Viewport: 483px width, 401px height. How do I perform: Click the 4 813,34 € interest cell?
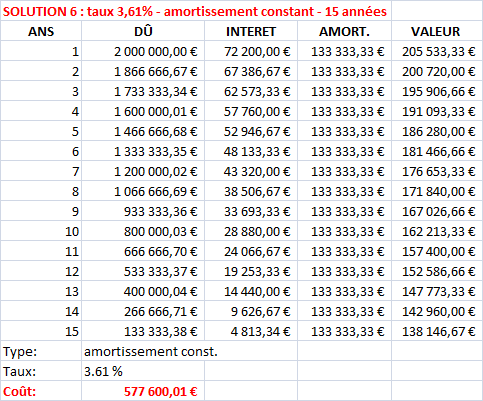click(251, 331)
